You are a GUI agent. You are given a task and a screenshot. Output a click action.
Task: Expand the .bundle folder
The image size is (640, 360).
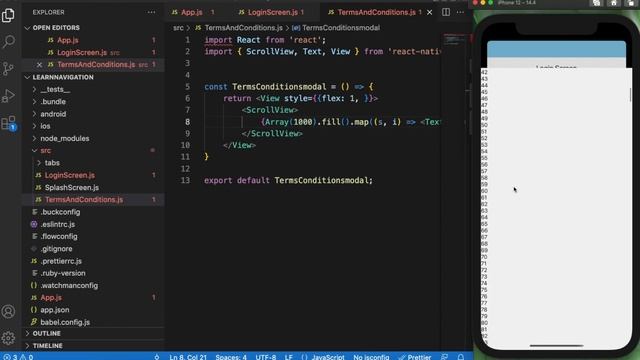[x=53, y=102]
